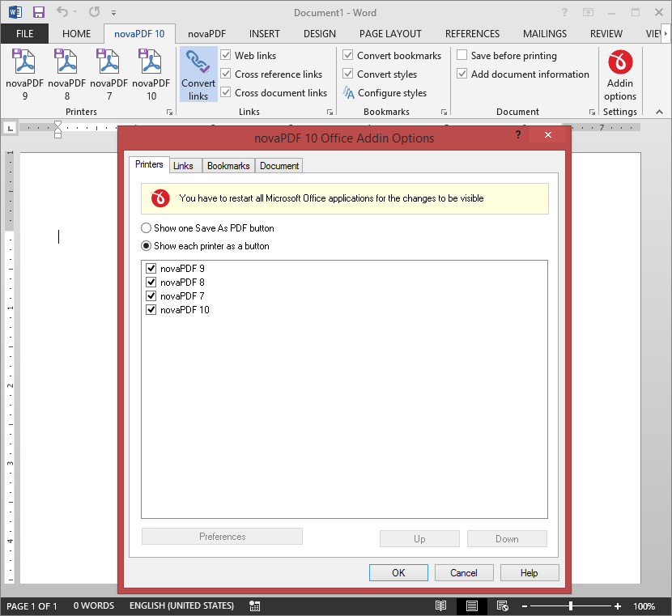672x616 pixels.
Task: Switch to Print Layout view in status bar
Action: [x=472, y=605]
